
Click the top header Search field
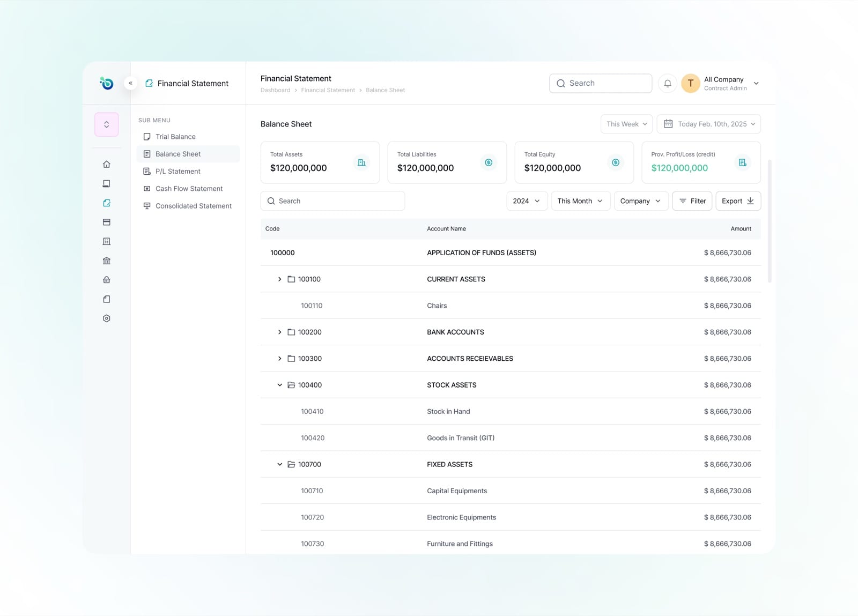click(x=601, y=83)
